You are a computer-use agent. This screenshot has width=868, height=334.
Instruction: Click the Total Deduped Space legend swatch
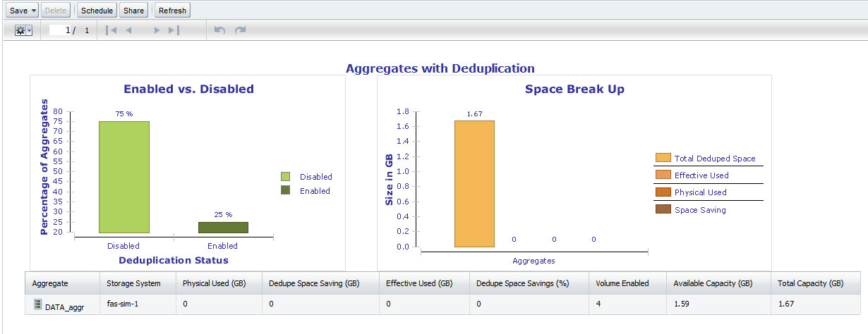(x=663, y=159)
